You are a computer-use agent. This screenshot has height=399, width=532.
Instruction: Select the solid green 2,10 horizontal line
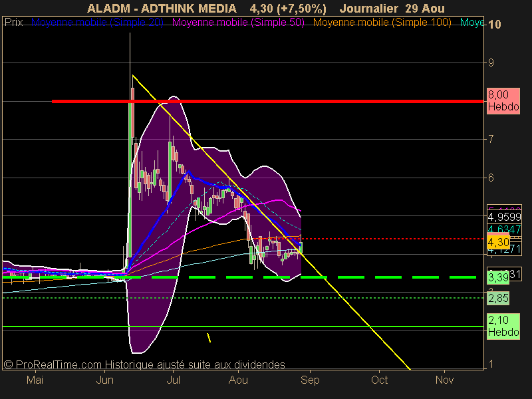click(x=243, y=327)
